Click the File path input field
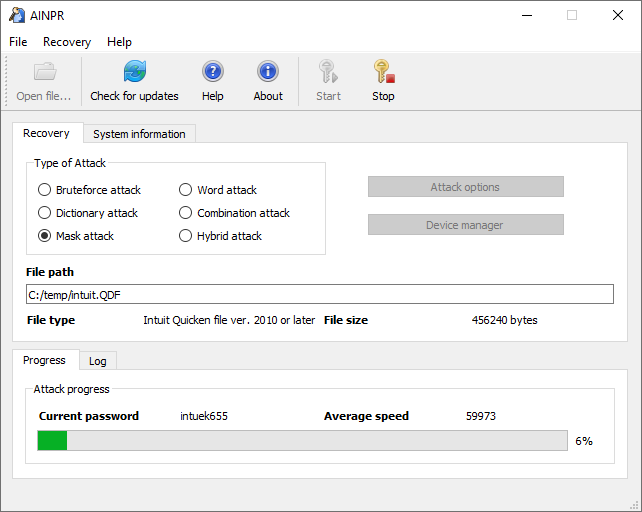 [x=320, y=295]
